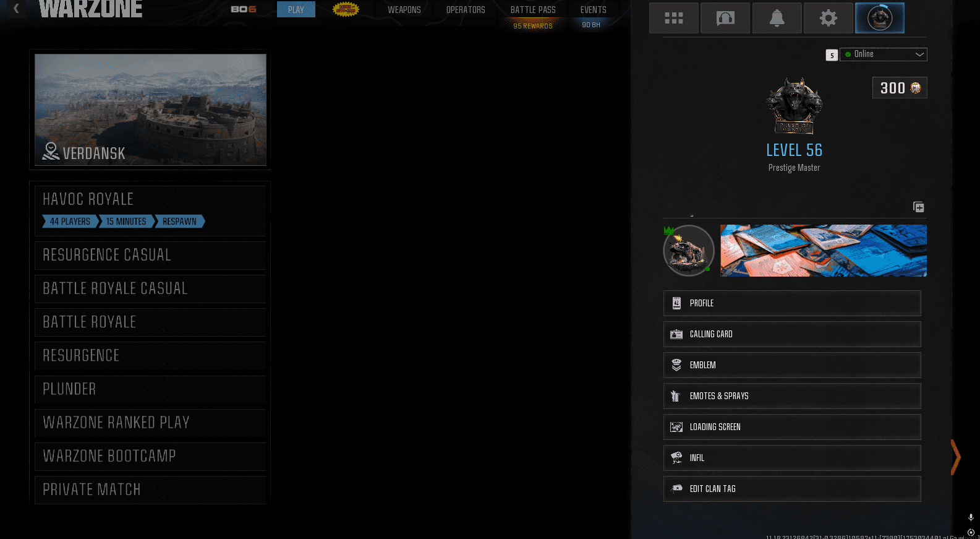Image resolution: width=980 pixels, height=539 pixels.
Task: Click the party size 5 badge
Action: (832, 55)
